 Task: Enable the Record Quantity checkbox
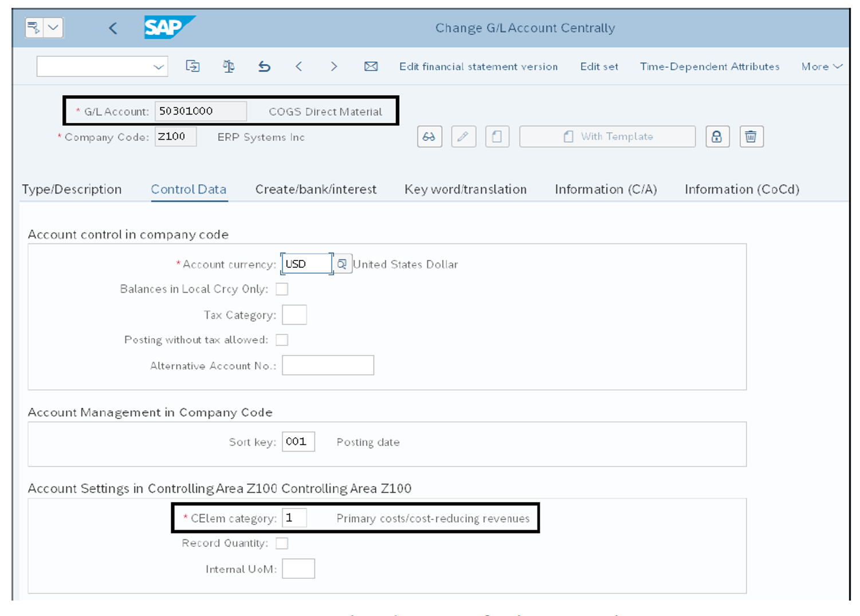tap(282, 543)
